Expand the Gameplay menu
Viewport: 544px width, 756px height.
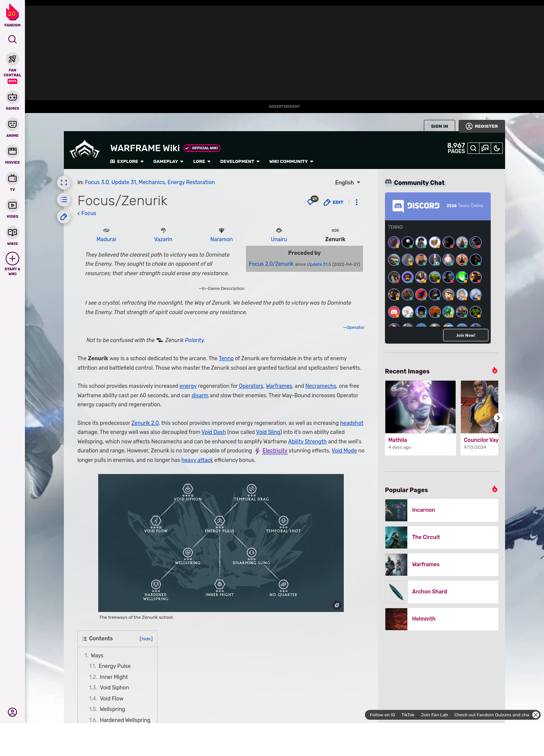[168, 161]
